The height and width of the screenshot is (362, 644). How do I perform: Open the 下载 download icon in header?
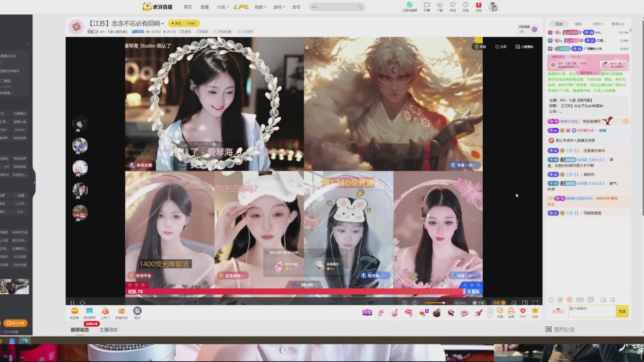click(x=440, y=7)
